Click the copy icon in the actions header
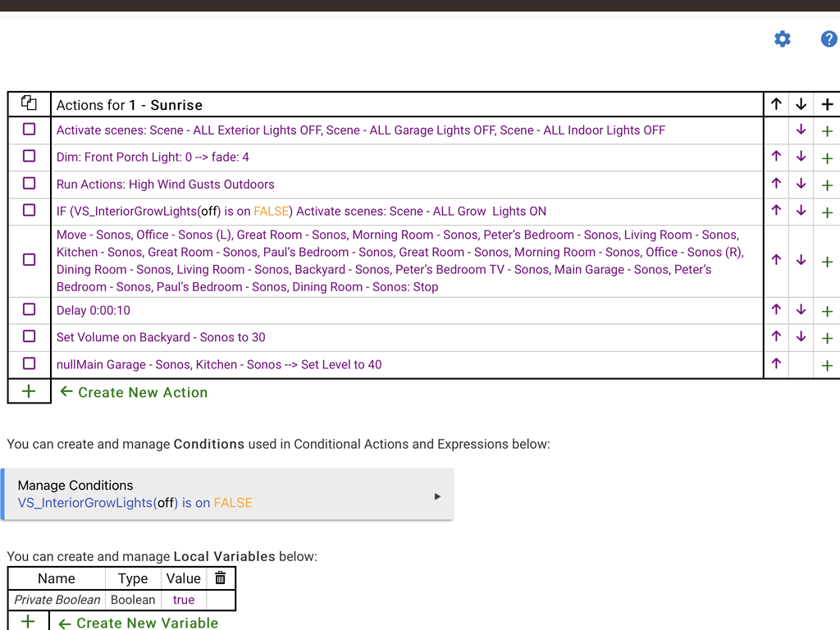This screenshot has height=630, width=840. (x=29, y=103)
